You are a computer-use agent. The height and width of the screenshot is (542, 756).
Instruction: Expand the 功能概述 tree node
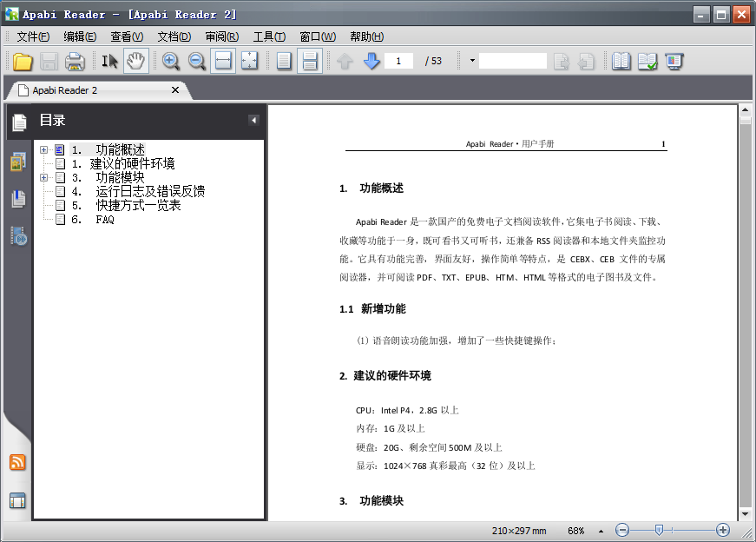pyautogui.click(x=43, y=150)
